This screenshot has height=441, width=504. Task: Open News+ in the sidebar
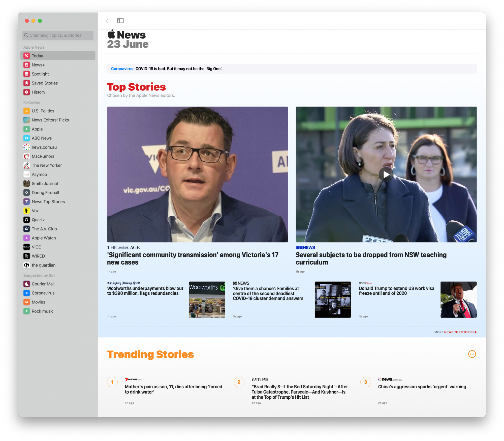38,65
